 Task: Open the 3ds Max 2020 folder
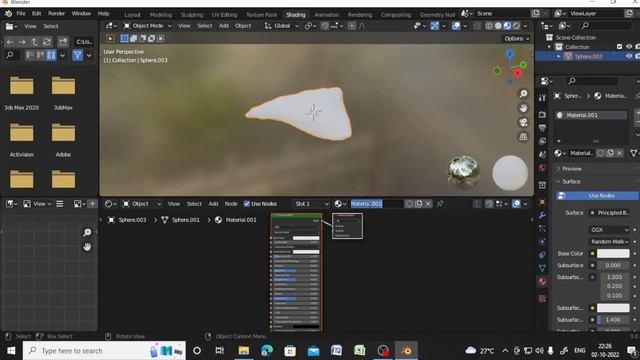tap(22, 93)
